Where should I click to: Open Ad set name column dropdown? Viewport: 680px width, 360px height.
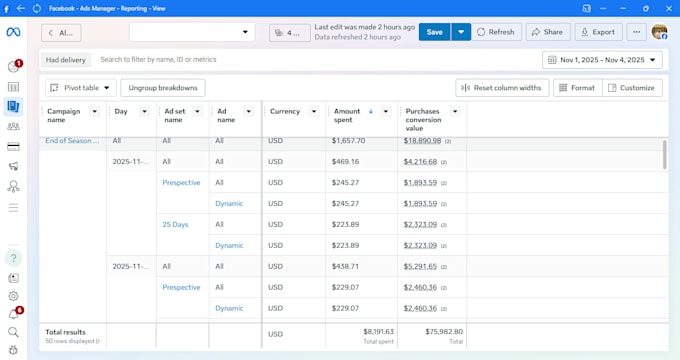tap(197, 111)
